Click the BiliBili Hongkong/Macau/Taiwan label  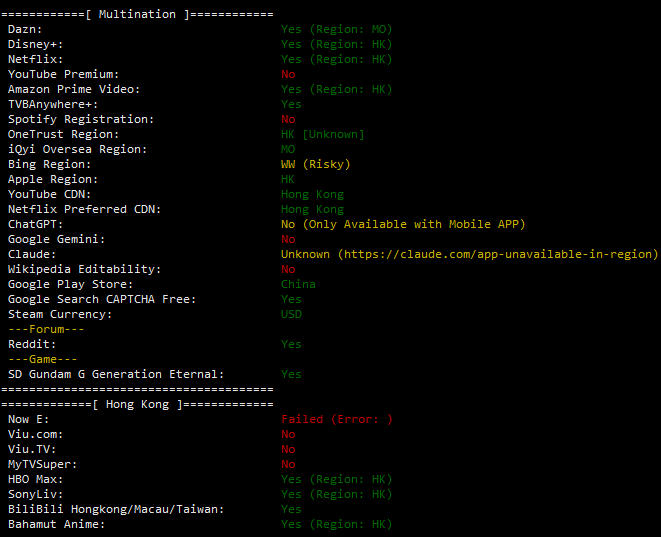coord(116,509)
